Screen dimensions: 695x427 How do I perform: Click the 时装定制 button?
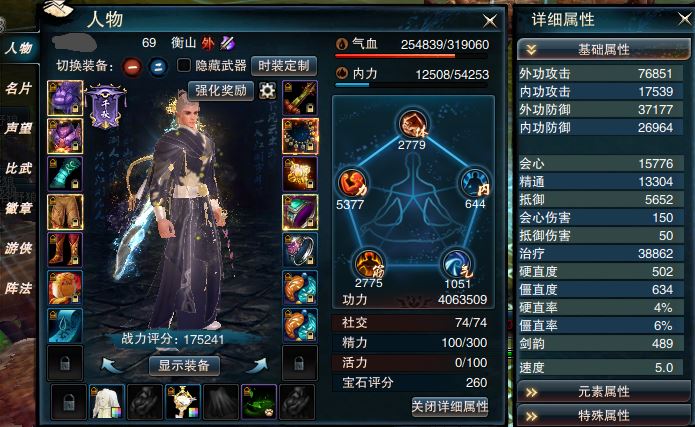pos(284,66)
